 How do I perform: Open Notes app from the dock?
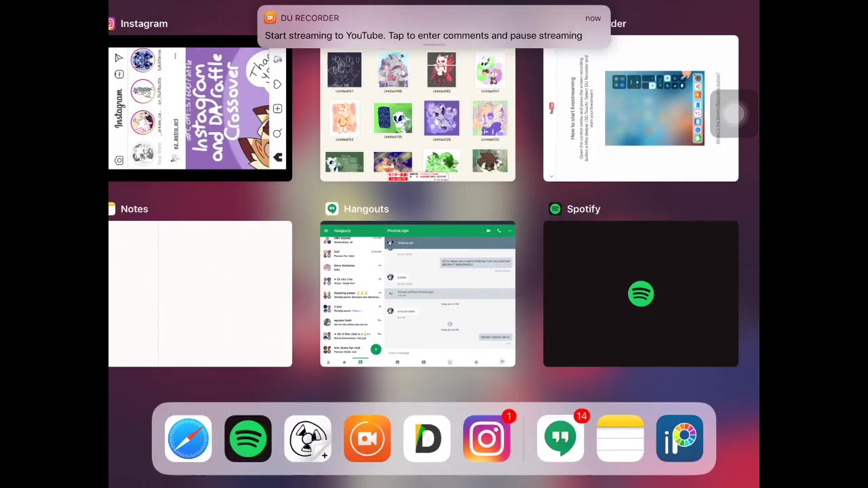point(620,439)
